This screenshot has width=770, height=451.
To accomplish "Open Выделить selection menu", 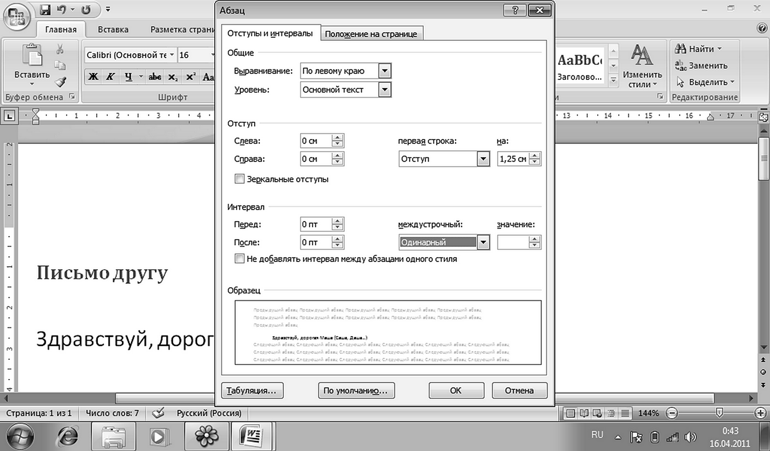I will (x=705, y=82).
